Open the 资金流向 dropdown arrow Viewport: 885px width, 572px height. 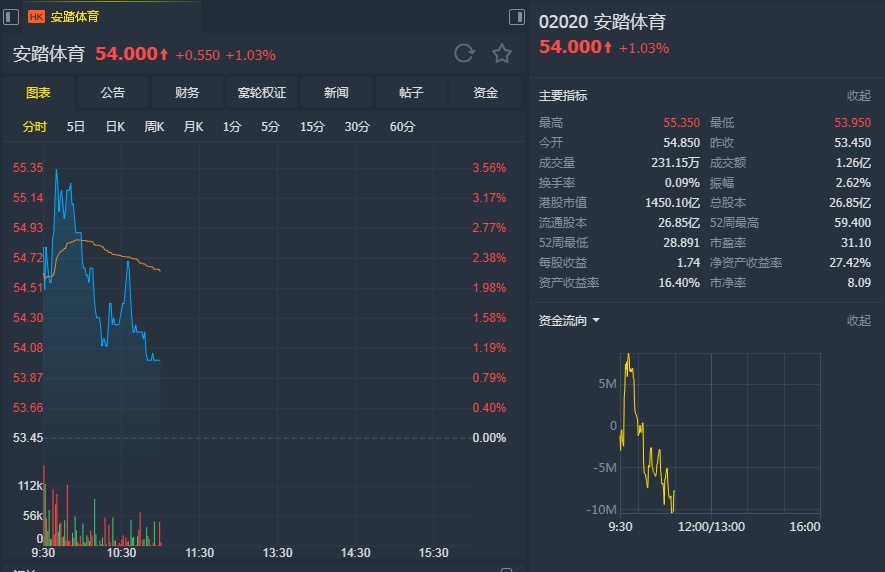(x=596, y=321)
